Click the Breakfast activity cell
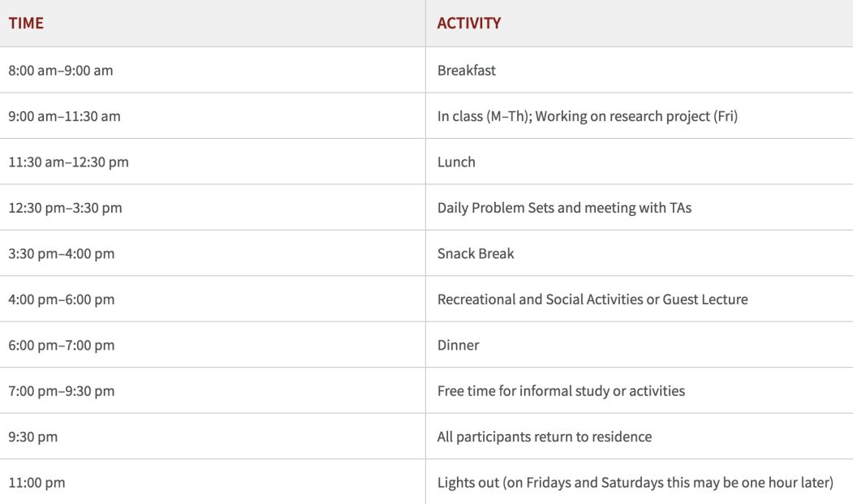Viewport: 853px width, 504px height. point(467,71)
